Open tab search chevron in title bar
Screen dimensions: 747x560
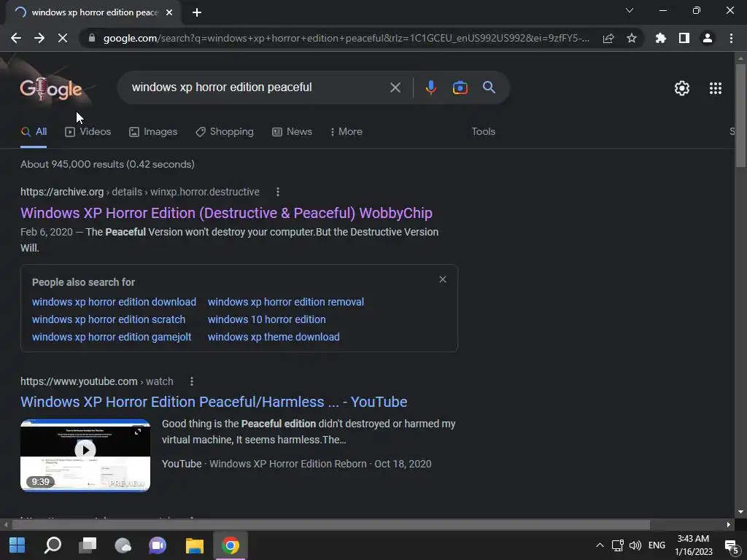click(630, 10)
